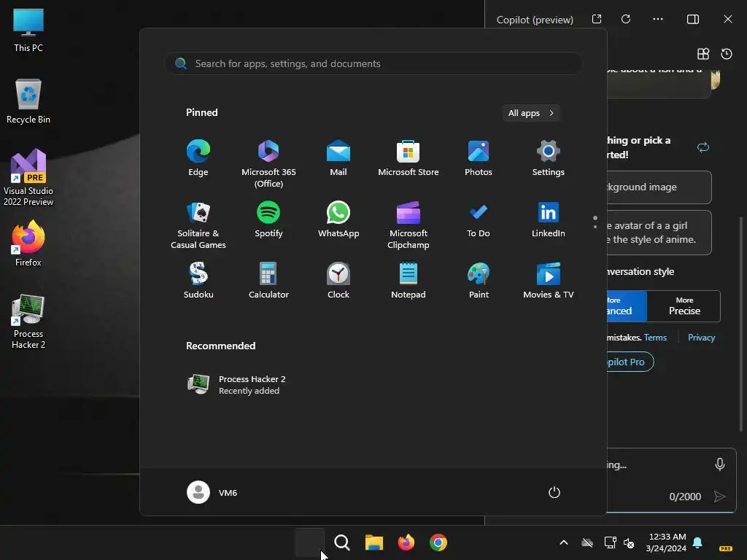This screenshot has width=747, height=560.
Task: Open Settings from pinned apps
Action: click(549, 158)
